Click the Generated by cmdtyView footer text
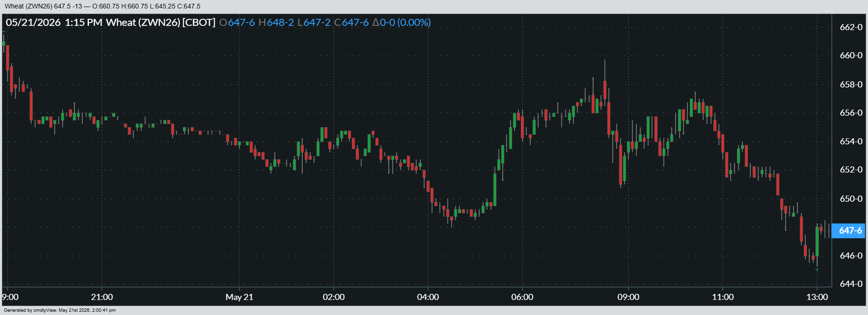The height and width of the screenshot is (315, 868). (x=60, y=310)
